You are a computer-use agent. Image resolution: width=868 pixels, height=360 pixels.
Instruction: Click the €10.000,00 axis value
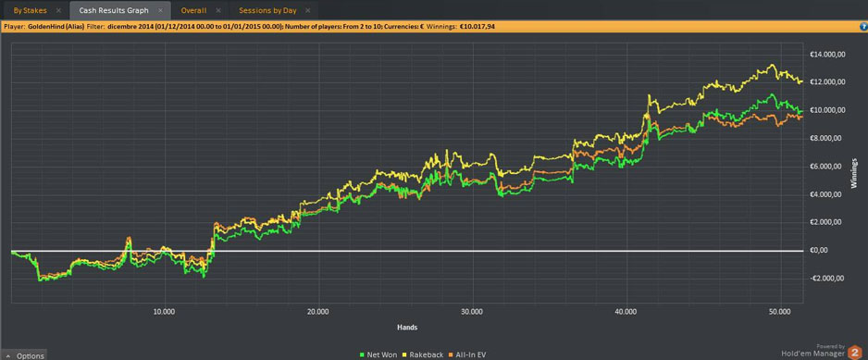click(x=826, y=110)
